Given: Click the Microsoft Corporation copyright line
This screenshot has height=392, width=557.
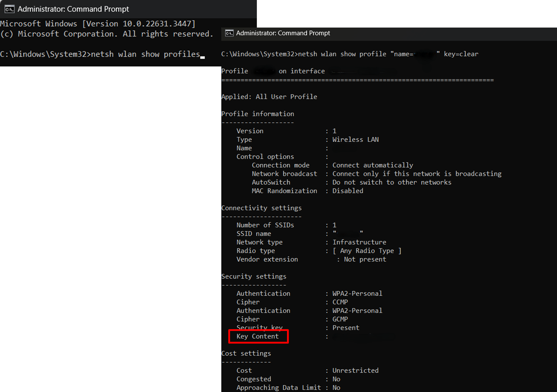Looking at the screenshot, I should pyautogui.click(x=107, y=34).
